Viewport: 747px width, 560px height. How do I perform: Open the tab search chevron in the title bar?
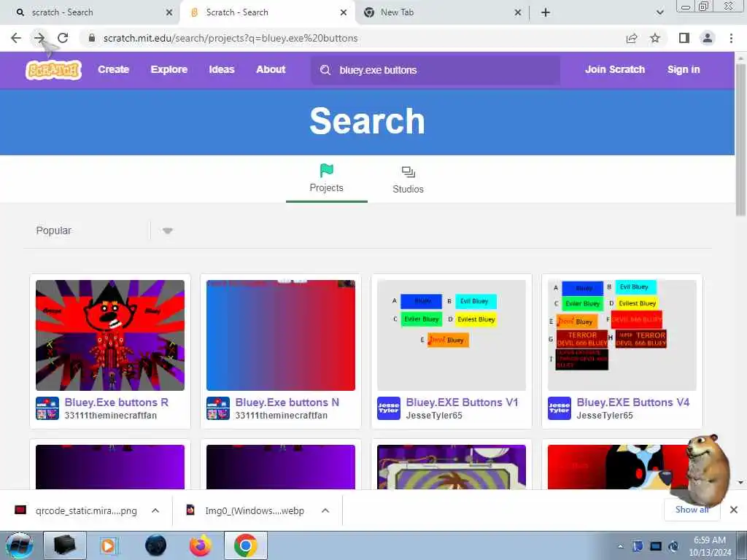(659, 12)
